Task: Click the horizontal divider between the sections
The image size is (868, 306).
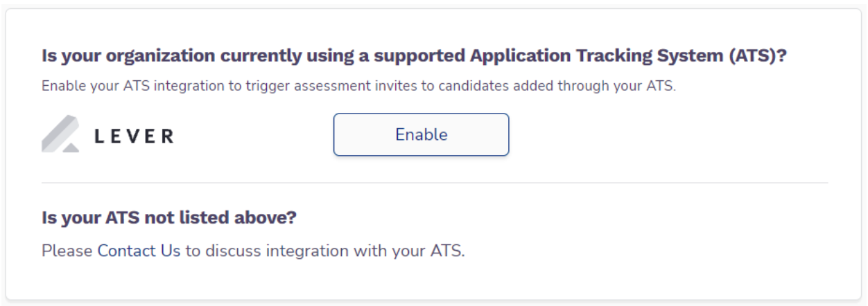Action: pyautogui.click(x=435, y=183)
